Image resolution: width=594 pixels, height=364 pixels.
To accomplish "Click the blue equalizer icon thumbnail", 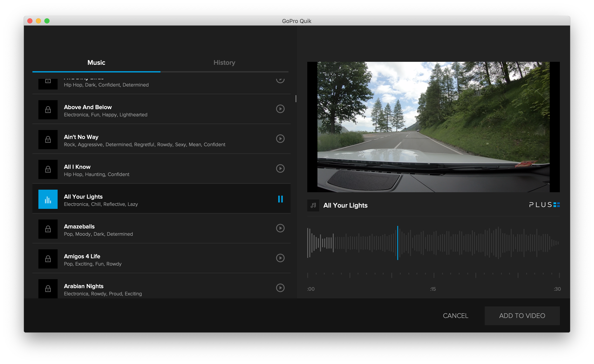I will 48,199.
